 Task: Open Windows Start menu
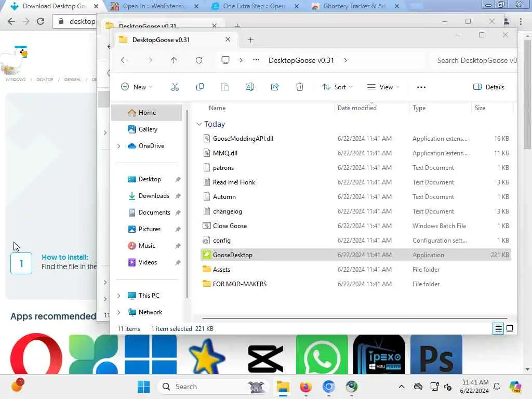click(143, 387)
